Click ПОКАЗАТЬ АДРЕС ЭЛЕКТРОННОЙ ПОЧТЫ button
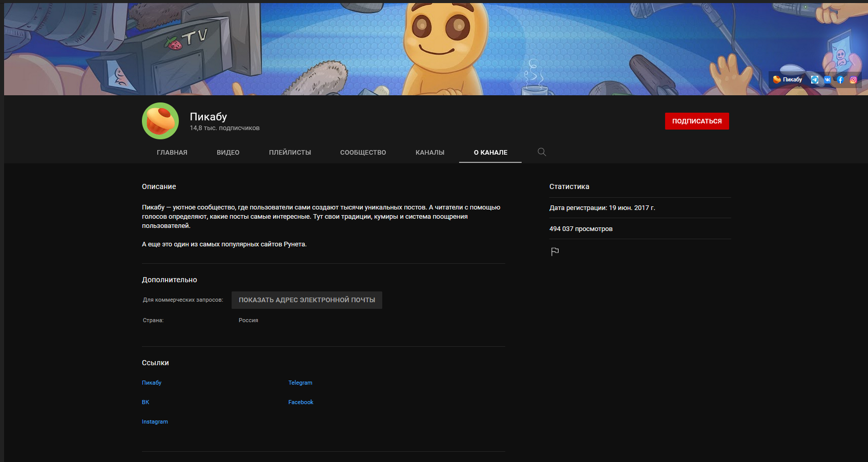This screenshot has width=868, height=462. [307, 300]
